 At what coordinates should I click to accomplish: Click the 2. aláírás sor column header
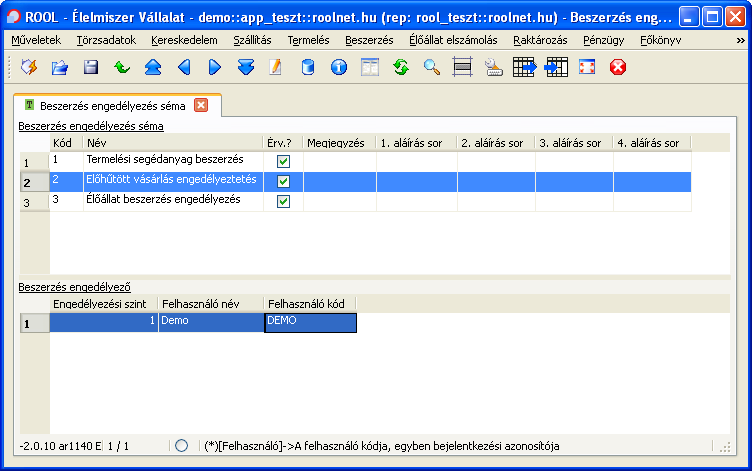pyautogui.click(x=496, y=143)
